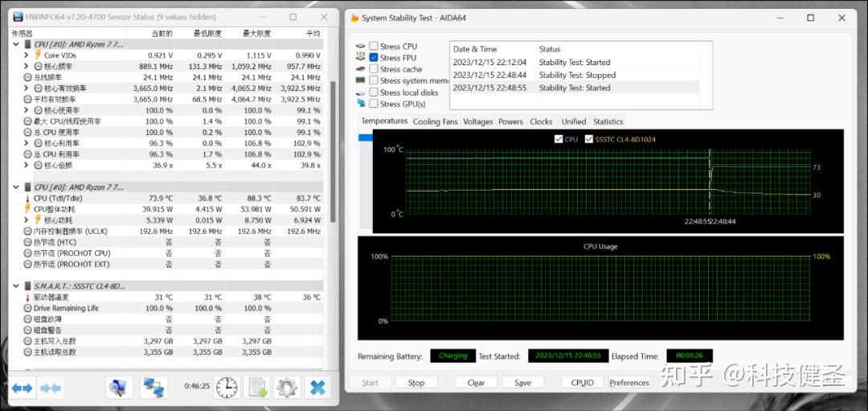Screen dimensions: 868x411
Task: Click HWiNFO network monitors icon
Action: tap(154, 388)
